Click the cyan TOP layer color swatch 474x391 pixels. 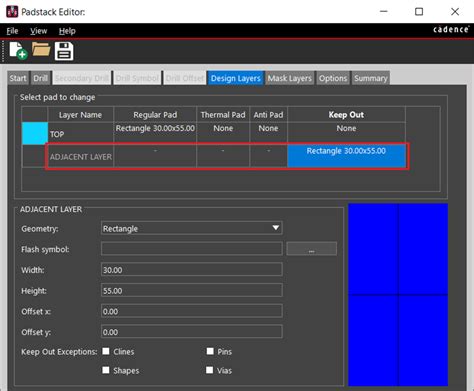tap(35, 133)
